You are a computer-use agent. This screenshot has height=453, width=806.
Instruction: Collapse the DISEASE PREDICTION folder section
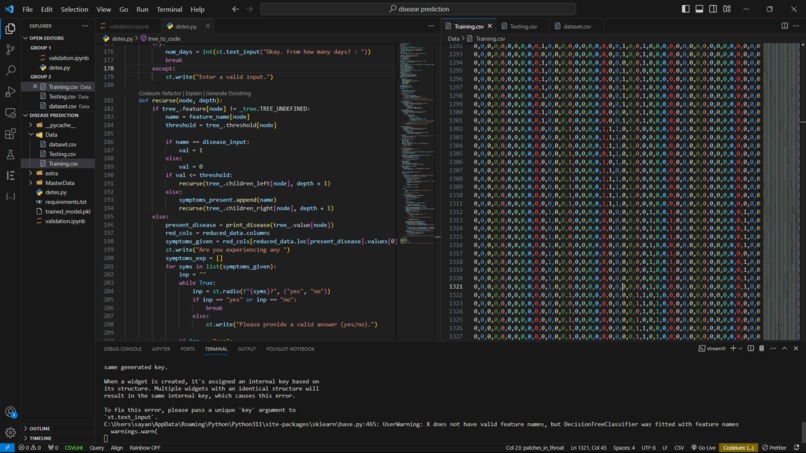pyautogui.click(x=54, y=115)
